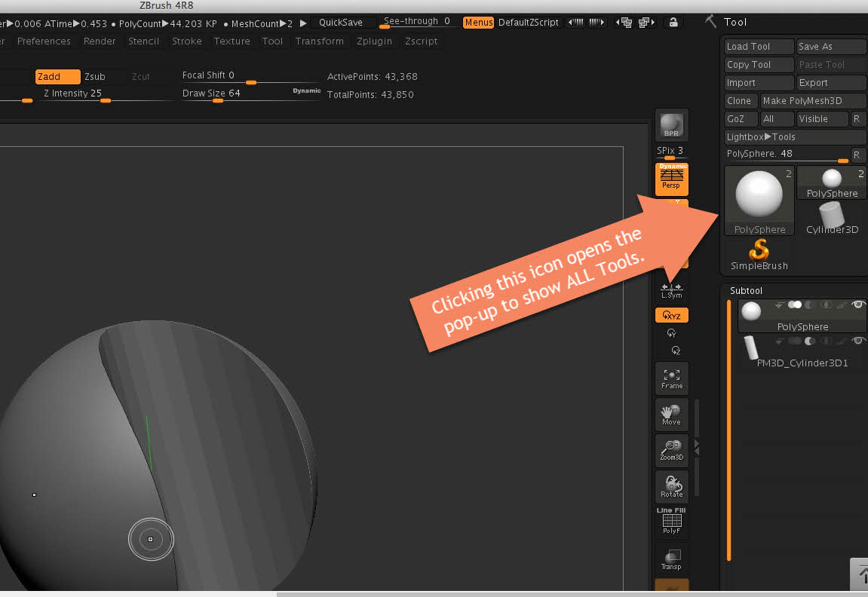The height and width of the screenshot is (597, 868).
Task: Toggle the Menus button
Action: 478,23
